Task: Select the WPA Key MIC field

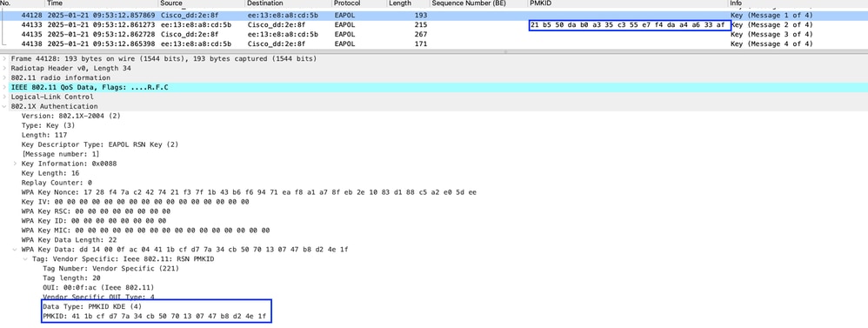Action: click(x=145, y=231)
